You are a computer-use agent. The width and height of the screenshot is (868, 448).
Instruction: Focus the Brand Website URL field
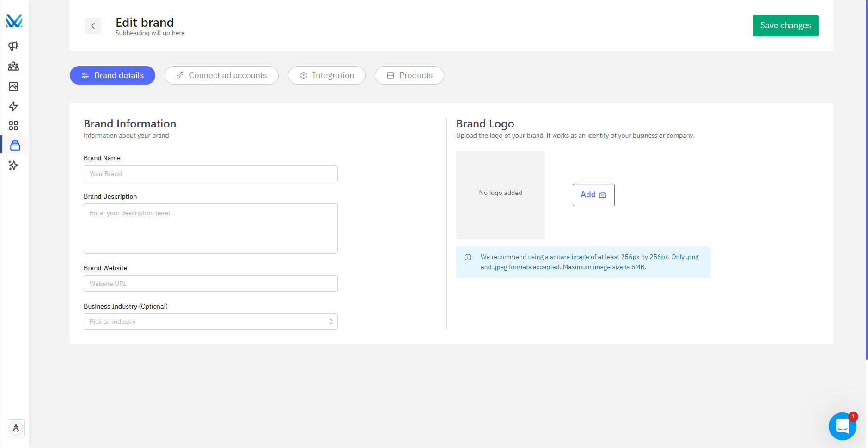tap(211, 284)
